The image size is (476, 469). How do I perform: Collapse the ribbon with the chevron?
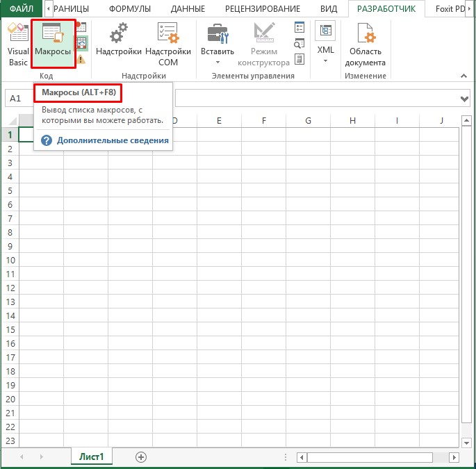[463, 76]
